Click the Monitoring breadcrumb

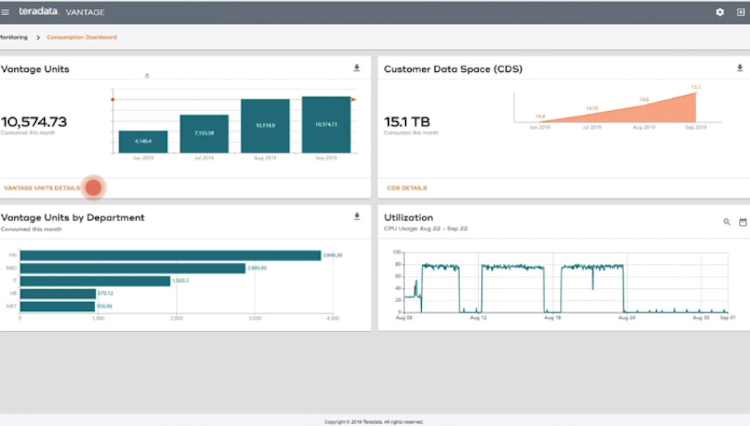(13, 37)
